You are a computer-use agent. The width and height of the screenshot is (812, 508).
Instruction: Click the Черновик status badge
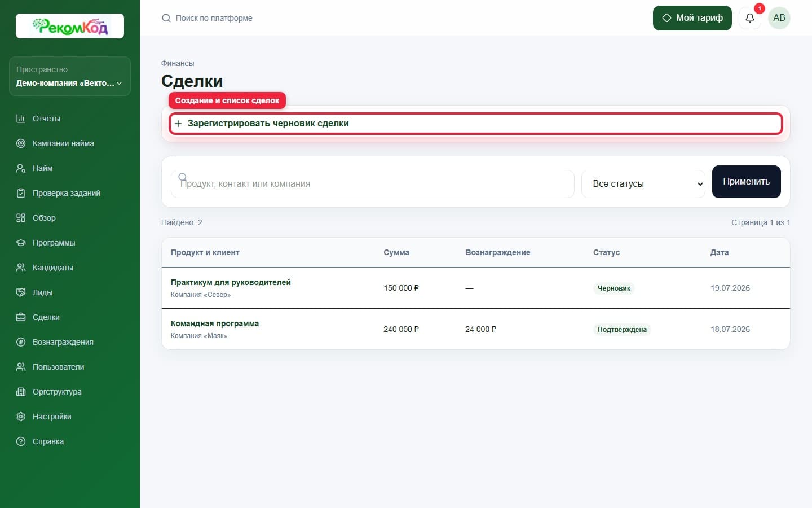coord(614,288)
